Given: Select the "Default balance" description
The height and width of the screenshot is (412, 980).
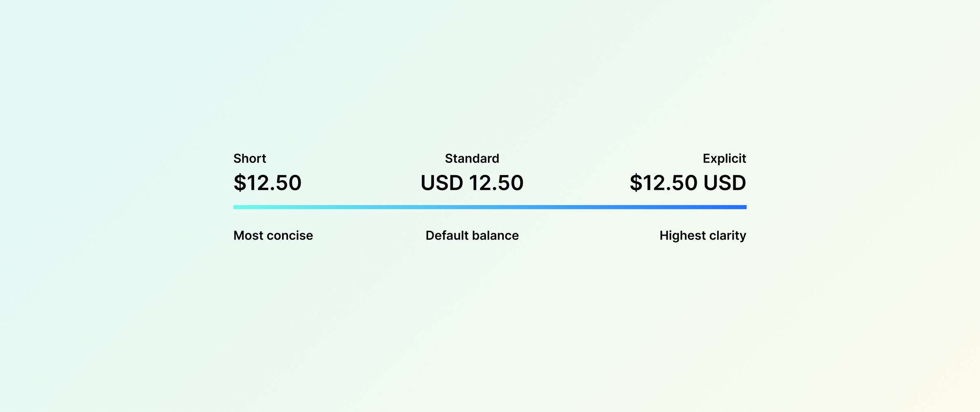Looking at the screenshot, I should 472,236.
